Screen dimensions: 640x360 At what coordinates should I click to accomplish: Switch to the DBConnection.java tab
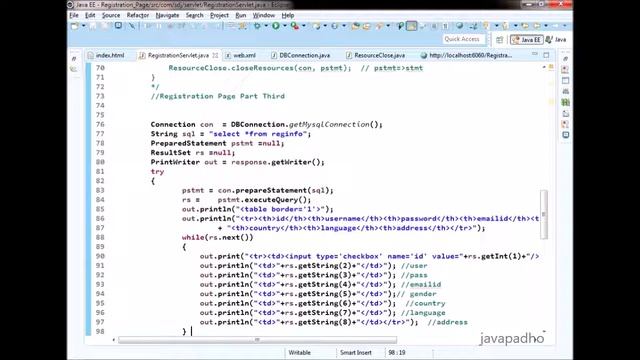pos(301,55)
